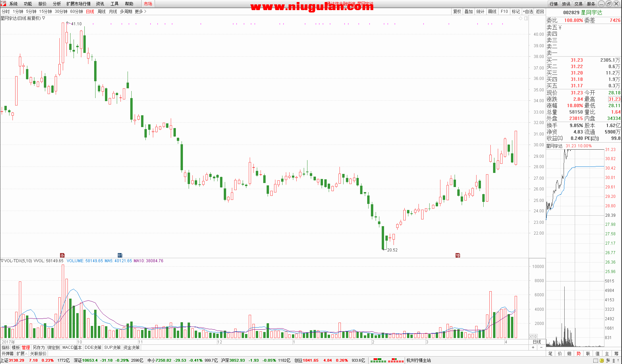Select the 月线 monthly period
Viewport: 622px width, 364px height.
click(113, 11)
